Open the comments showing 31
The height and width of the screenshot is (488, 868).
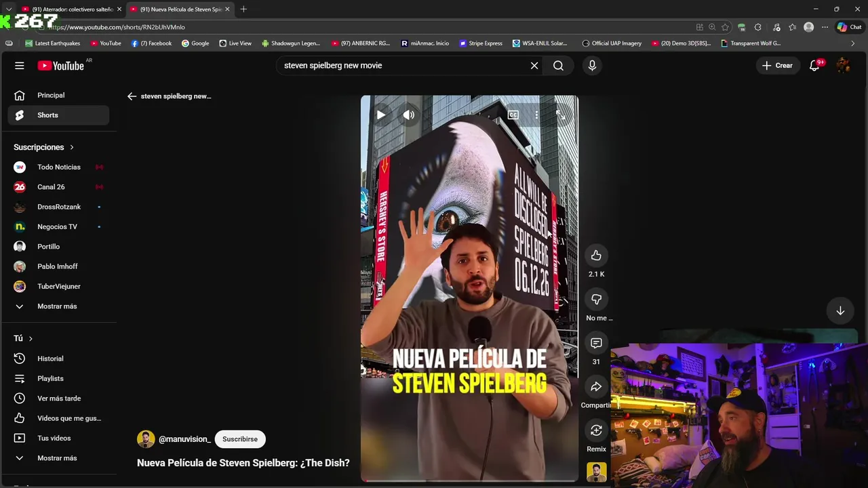coord(596,344)
